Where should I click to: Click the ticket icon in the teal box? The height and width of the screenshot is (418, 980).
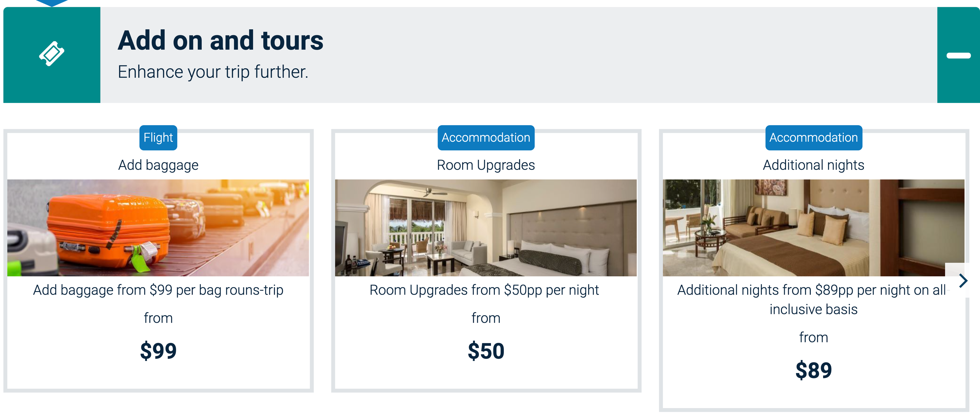(52, 54)
